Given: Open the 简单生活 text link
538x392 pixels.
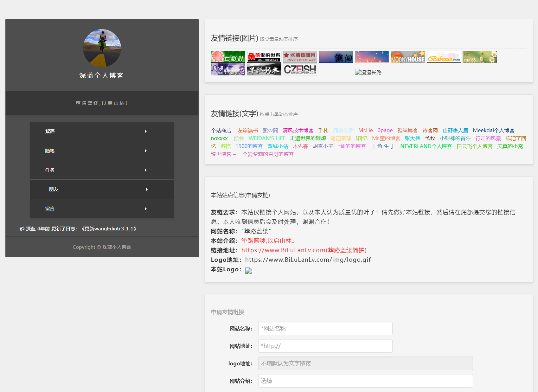Looking at the screenshot, I should click(x=343, y=130).
